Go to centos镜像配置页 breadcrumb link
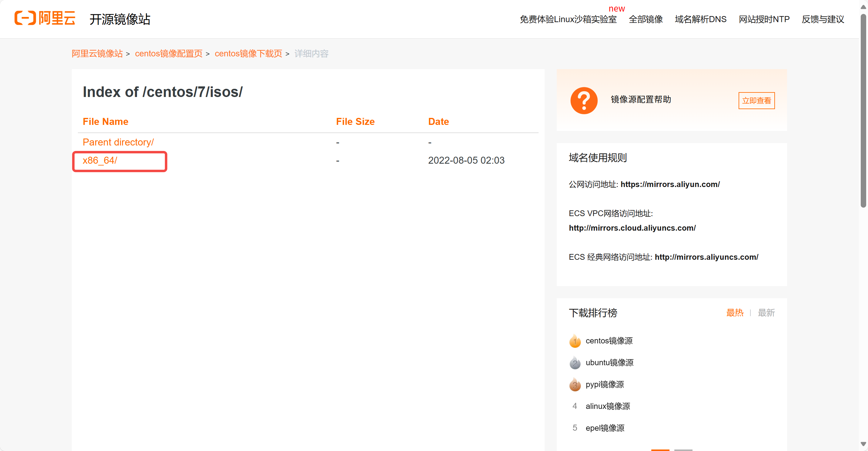Viewport: 868px width, 451px height. pyautogui.click(x=169, y=54)
